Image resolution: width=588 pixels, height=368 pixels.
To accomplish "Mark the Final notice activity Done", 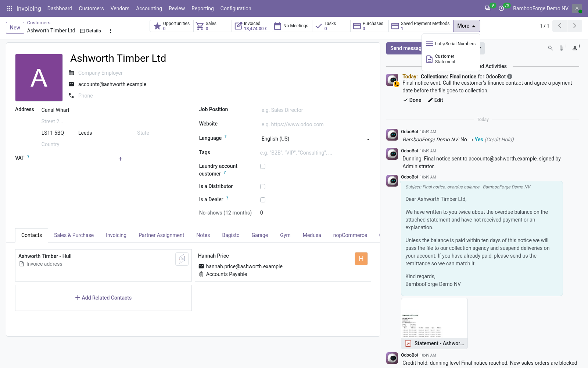I will 412,100.
